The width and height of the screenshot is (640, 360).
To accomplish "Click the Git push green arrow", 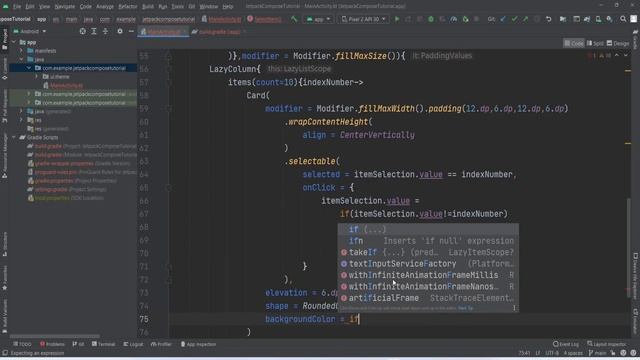I will point(526,19).
